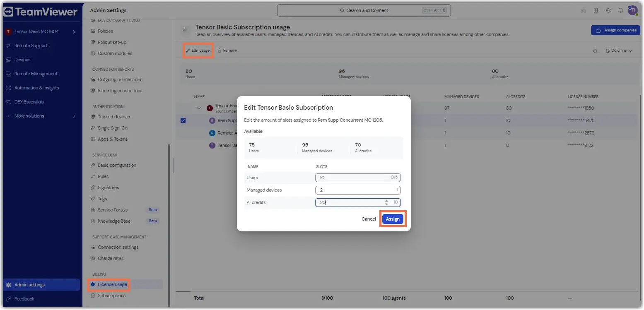
Task: Click the Admin Settings sidebar scrollbar
Action: point(169,226)
